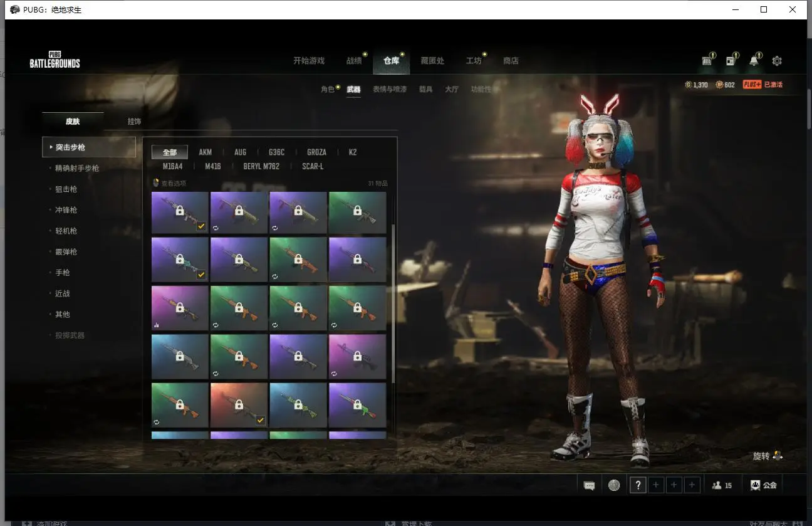Viewport: 812px width, 526px height.
Task: Open the 工坊 tab
Action: tap(474, 61)
